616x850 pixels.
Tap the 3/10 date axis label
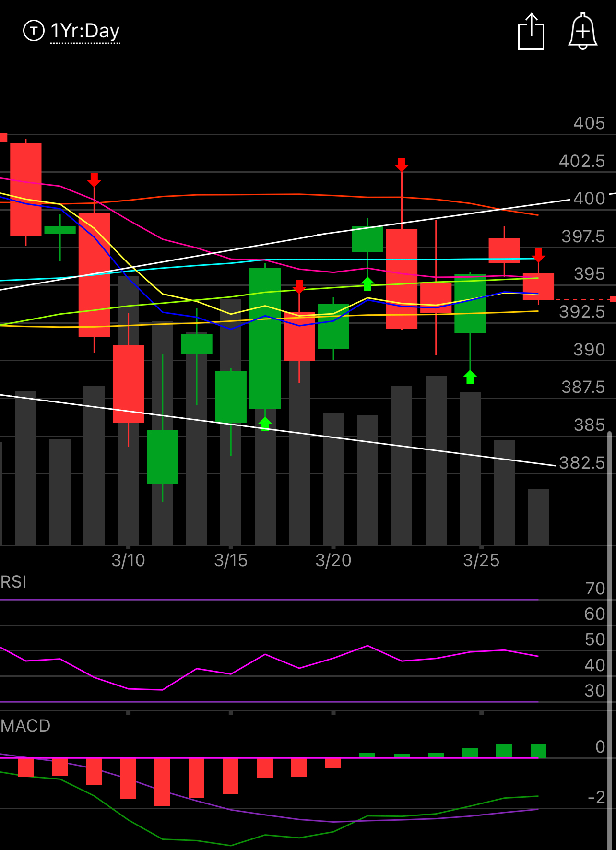pos(128,560)
